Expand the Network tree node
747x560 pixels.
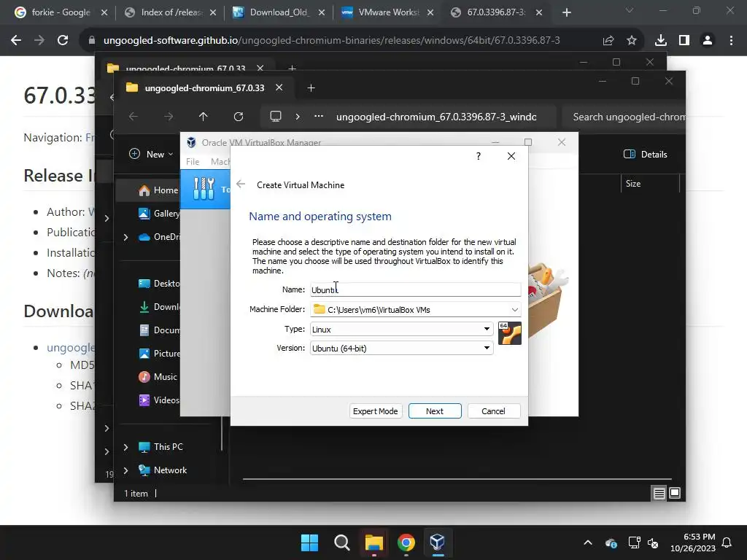(125, 470)
